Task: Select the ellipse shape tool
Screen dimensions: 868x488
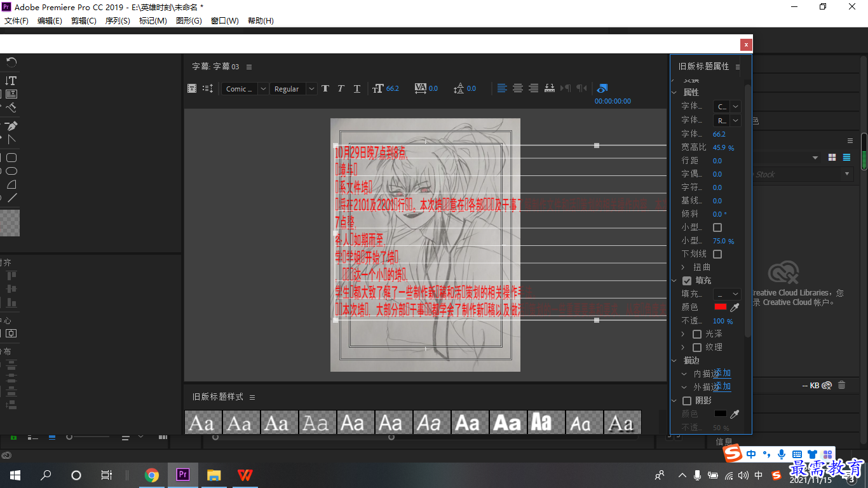Action: pos(11,171)
